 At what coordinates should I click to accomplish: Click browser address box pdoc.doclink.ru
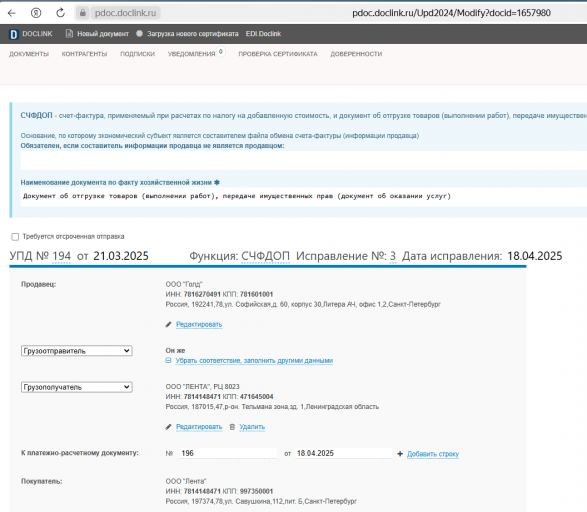(x=125, y=13)
